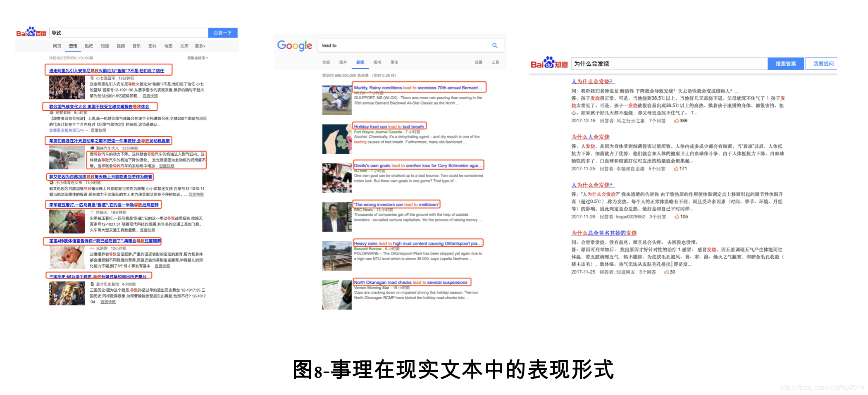The width and height of the screenshot is (868, 395).
Task: Click the 光明网 source avatar icon
Action: [x=93, y=247]
